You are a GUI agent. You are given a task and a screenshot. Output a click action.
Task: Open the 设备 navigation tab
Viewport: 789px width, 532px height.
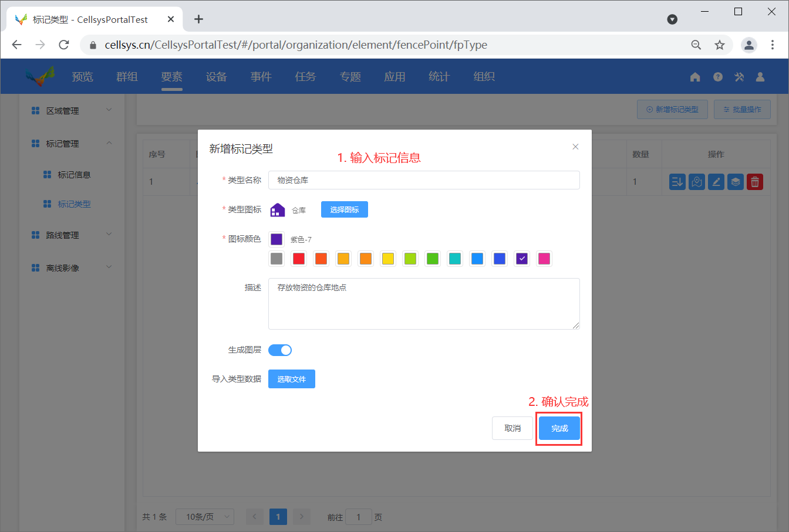point(217,77)
